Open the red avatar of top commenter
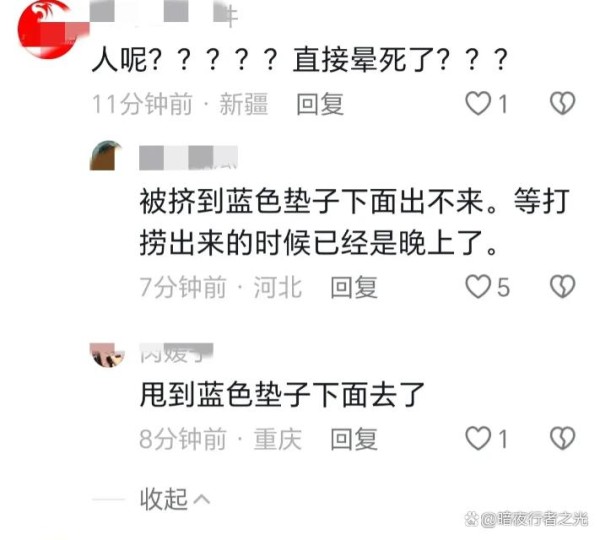The height and width of the screenshot is (540, 600). point(45,29)
